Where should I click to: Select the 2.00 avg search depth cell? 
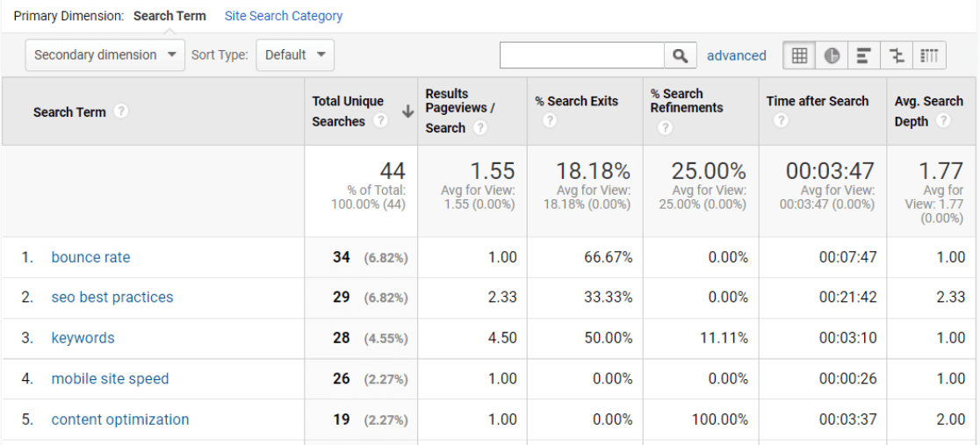[951, 420]
